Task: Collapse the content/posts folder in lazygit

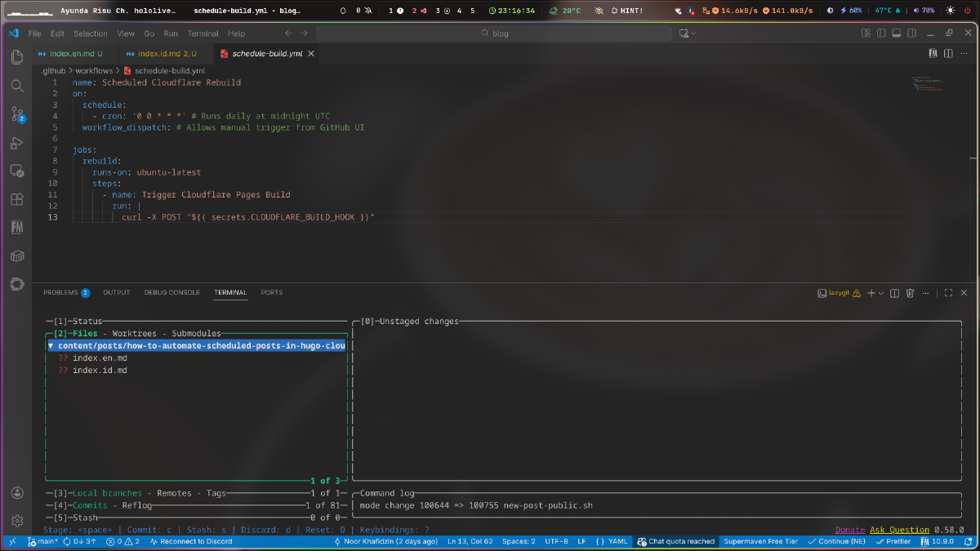Action: (x=51, y=346)
